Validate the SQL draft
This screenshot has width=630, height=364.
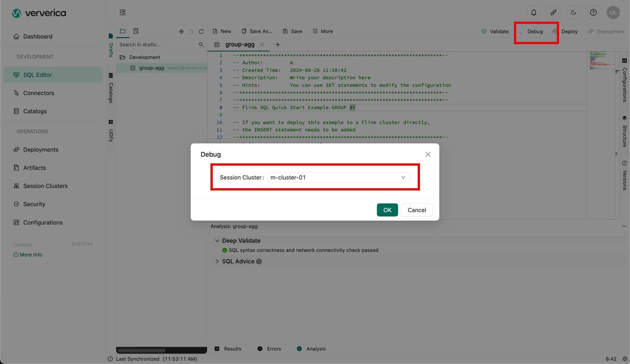click(495, 31)
